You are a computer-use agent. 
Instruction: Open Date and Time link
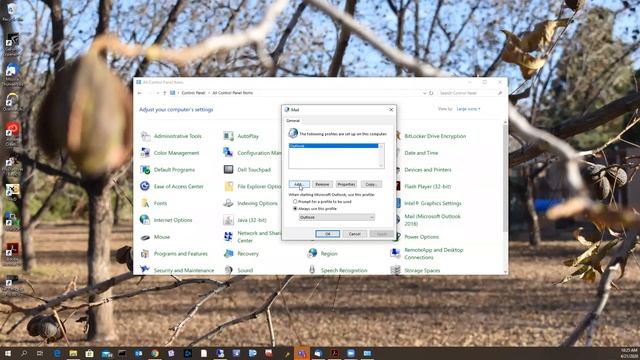(421, 153)
